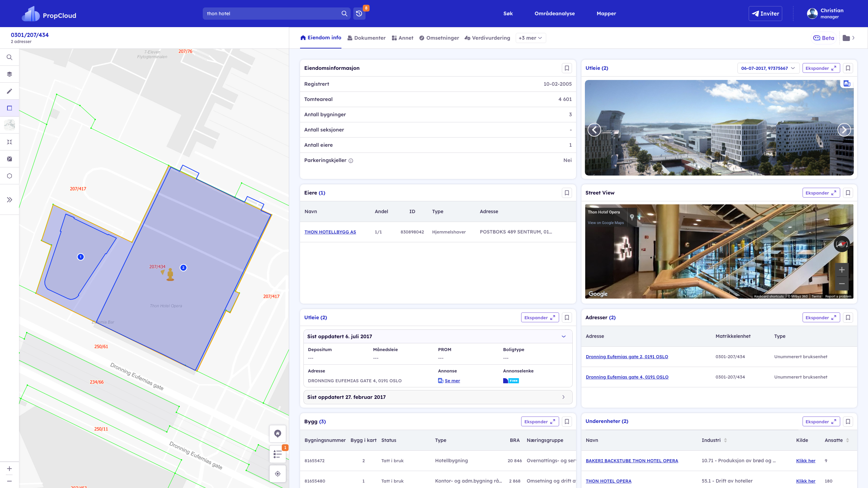Viewport: 868px width, 488px height.
Task: Click the Inviter button
Action: [x=765, y=14]
